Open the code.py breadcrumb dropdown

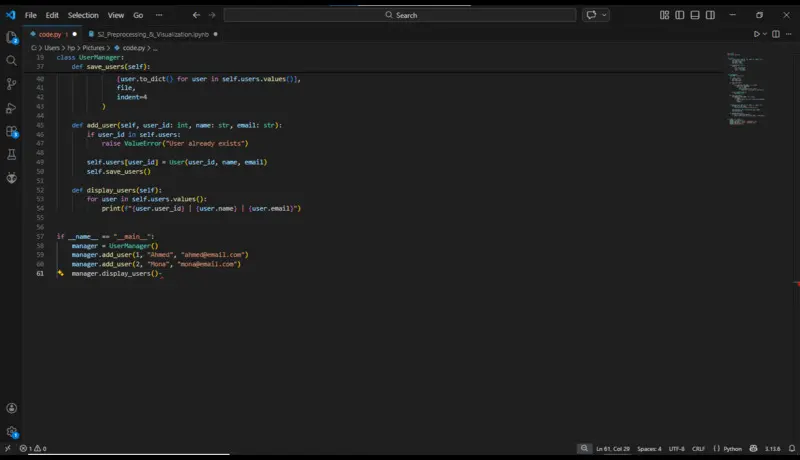134,48
